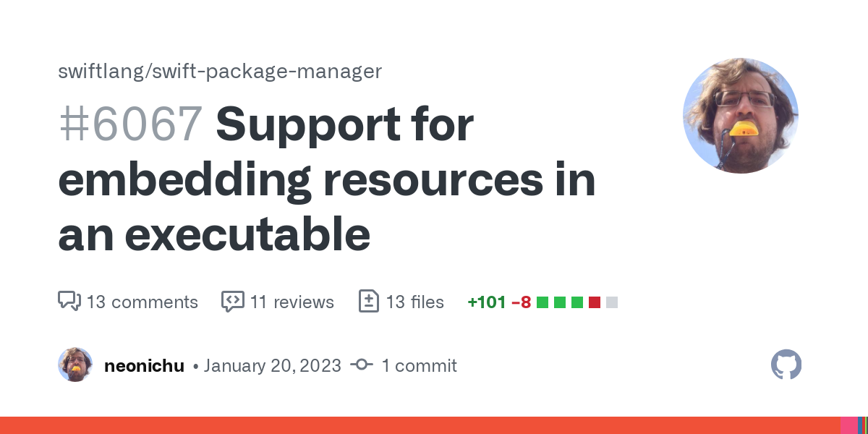Viewport: 868px width, 434px height.
Task: Click the January 20, 2023 date
Action: [x=273, y=365]
